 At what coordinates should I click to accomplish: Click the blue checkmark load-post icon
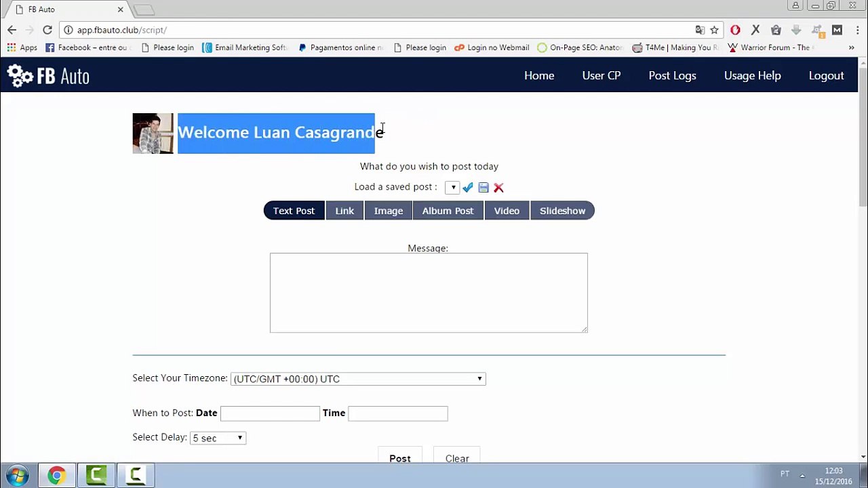click(468, 187)
